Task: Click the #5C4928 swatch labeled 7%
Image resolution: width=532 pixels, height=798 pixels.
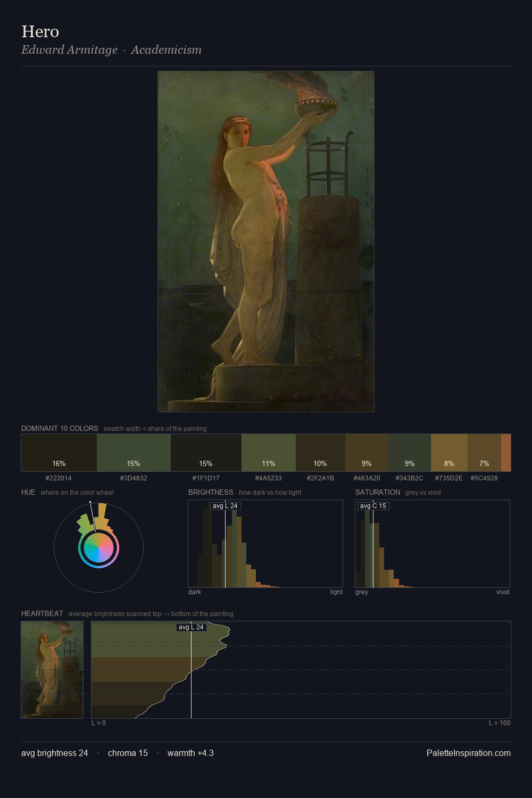Action: click(x=484, y=453)
